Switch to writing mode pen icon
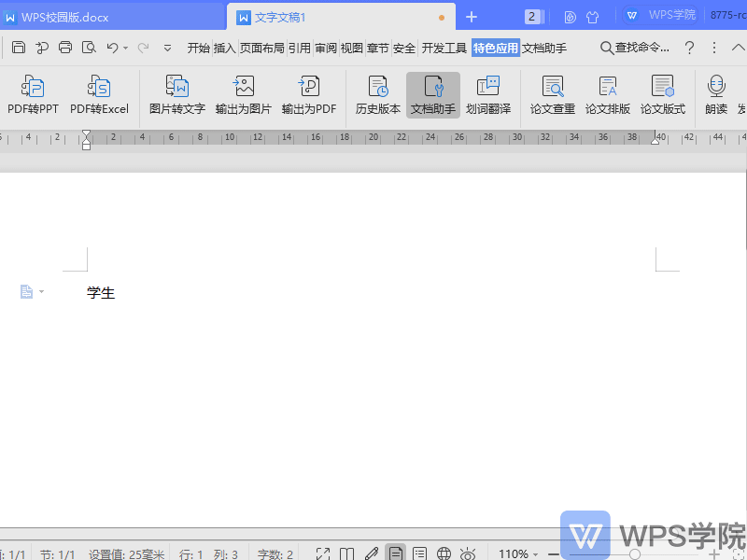747x560 pixels. pos(371,553)
